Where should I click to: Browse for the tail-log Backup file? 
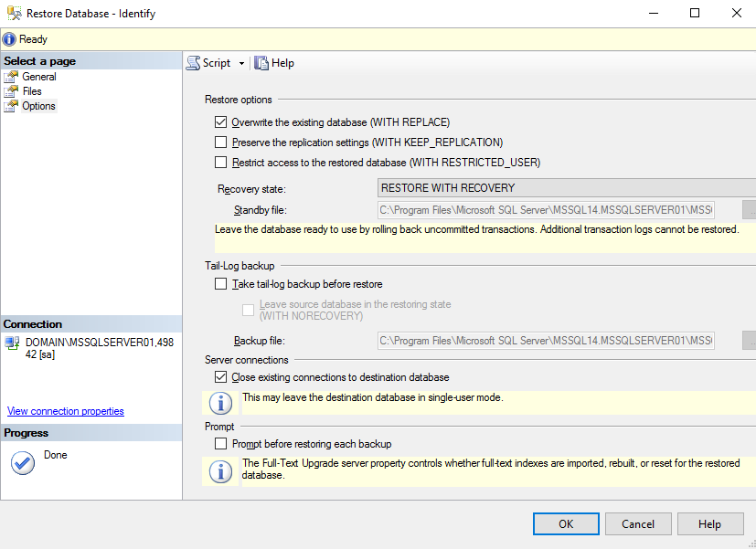coord(750,341)
